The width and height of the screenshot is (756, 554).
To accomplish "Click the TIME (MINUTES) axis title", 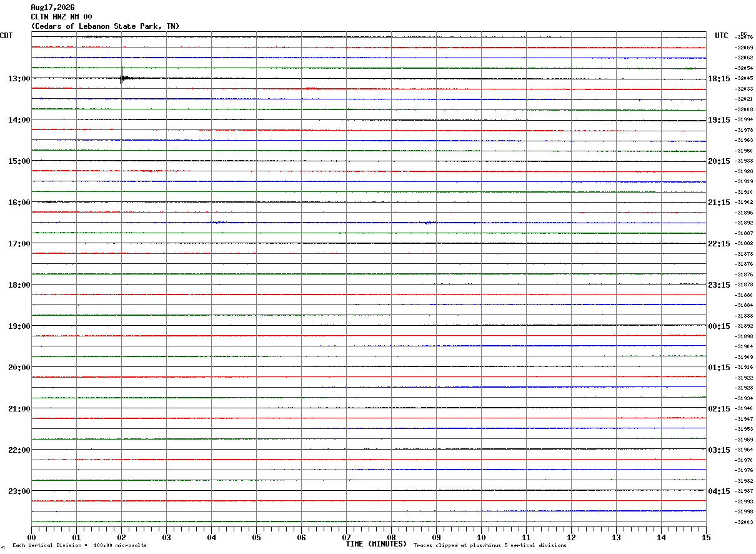I will pyautogui.click(x=376, y=544).
